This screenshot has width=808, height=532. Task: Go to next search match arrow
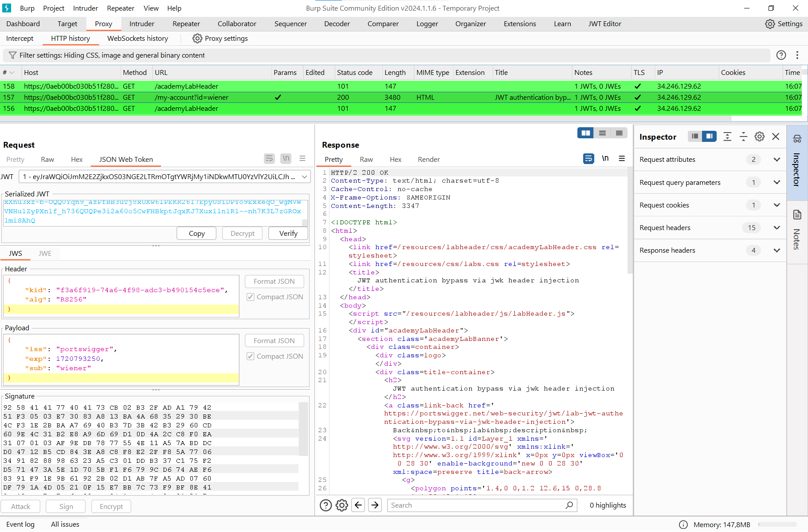(x=375, y=505)
